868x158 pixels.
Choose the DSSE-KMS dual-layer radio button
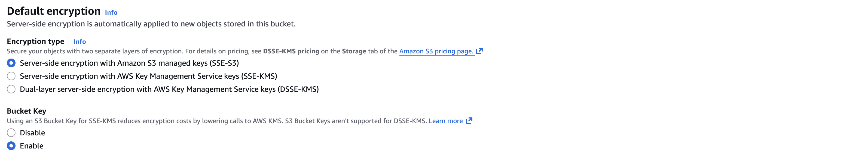(x=11, y=89)
